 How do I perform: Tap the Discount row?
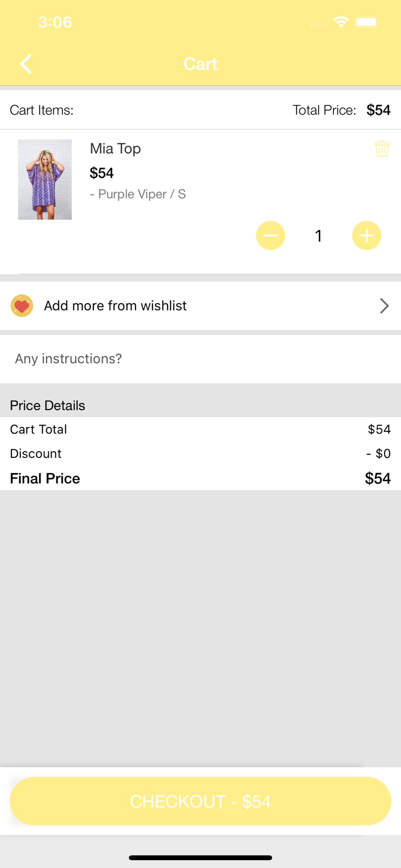200,454
